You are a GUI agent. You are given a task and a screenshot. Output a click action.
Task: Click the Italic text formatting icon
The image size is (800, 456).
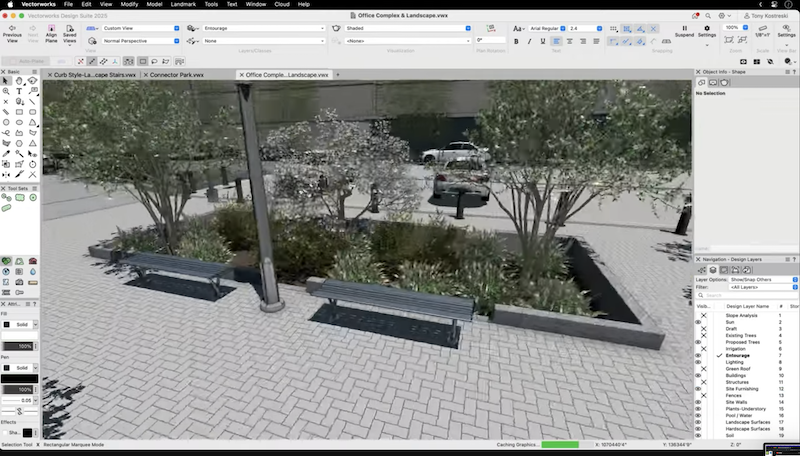(529, 41)
